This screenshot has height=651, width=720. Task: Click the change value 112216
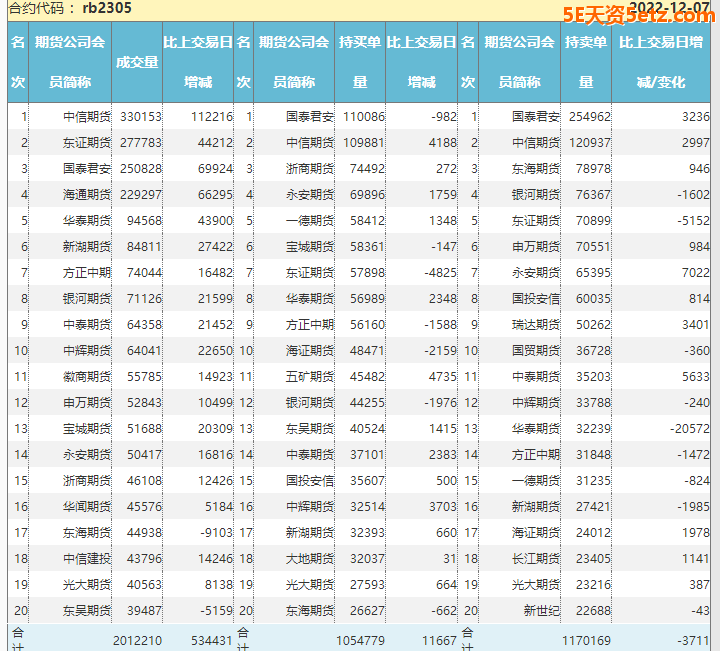click(x=212, y=117)
